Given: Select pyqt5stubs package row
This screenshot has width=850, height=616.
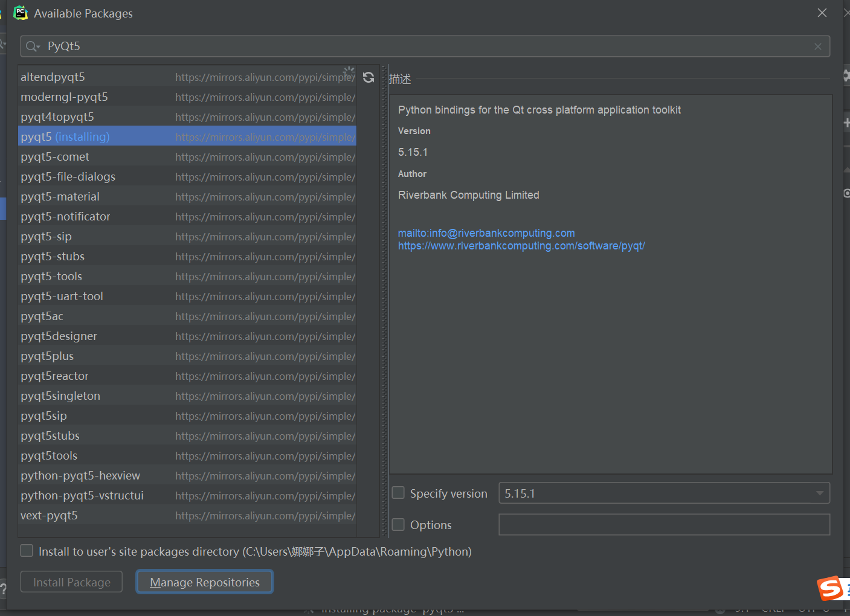Looking at the screenshot, I should point(187,435).
